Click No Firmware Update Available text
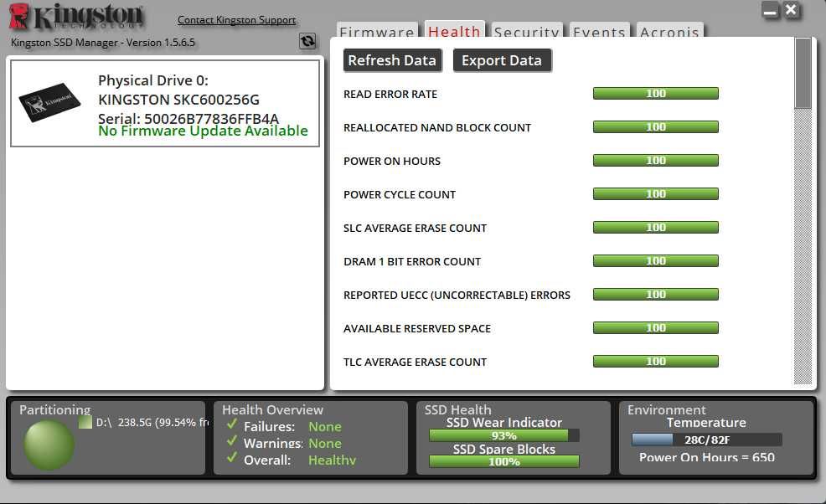This screenshot has width=826, height=504. pyautogui.click(x=203, y=131)
